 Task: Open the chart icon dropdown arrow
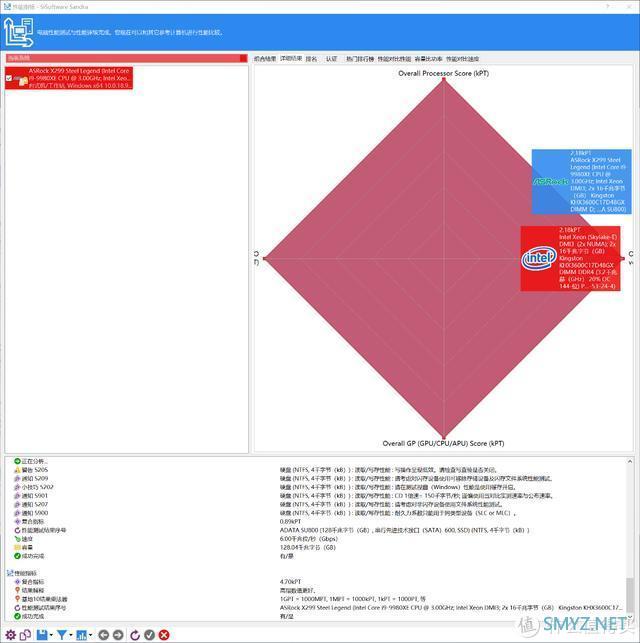point(90,635)
